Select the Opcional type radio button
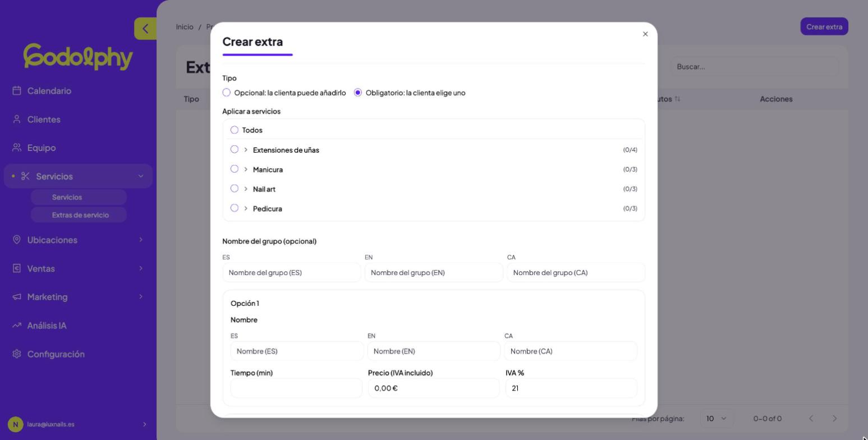 pos(227,93)
